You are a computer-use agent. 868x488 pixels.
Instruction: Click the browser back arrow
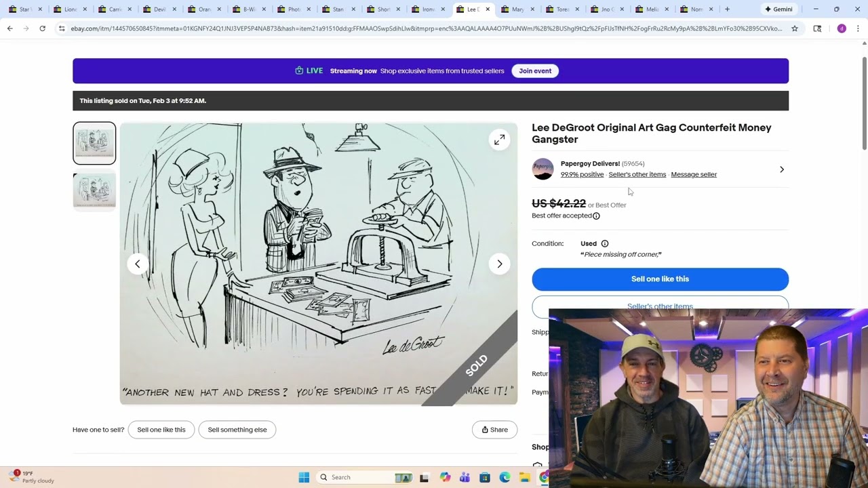click(9, 28)
